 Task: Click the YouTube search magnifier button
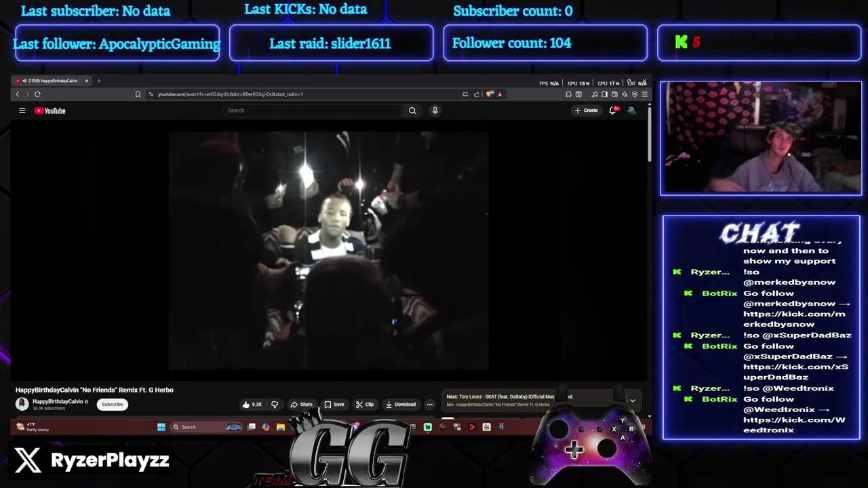(x=412, y=110)
